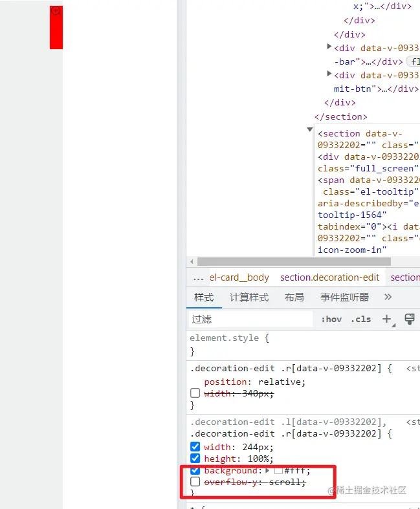Image resolution: width=420 pixels, height=509 pixels.
Task: Open the 计算样式 tab
Action: click(x=249, y=297)
